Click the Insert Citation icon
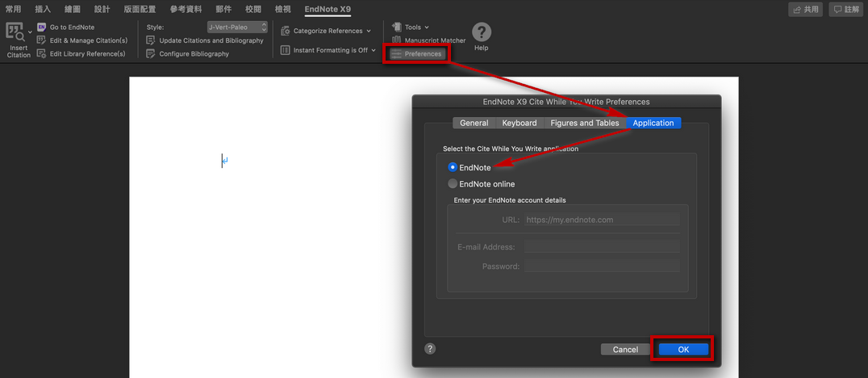This screenshot has height=378, width=868. [x=15, y=31]
